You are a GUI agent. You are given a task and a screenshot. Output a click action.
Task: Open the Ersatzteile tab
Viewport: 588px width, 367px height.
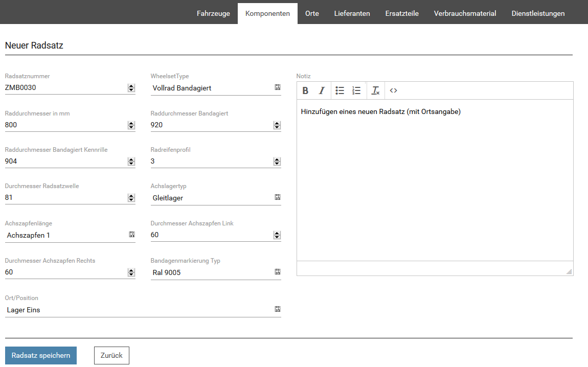pyautogui.click(x=402, y=13)
